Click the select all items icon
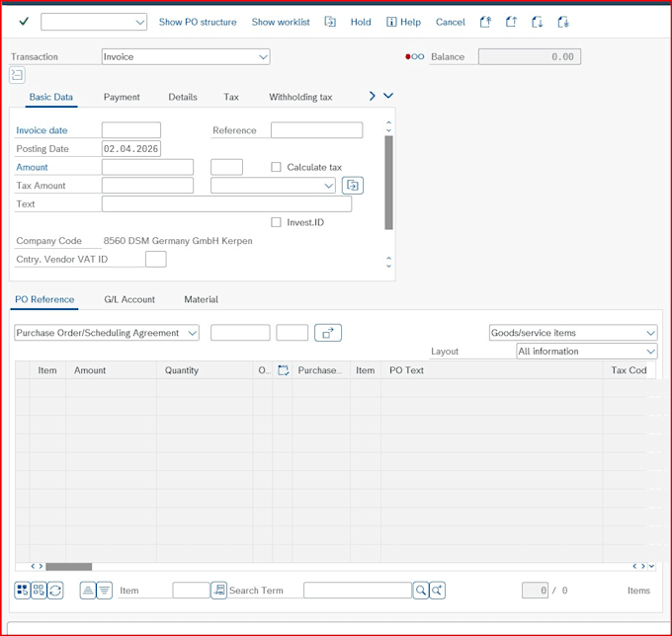The height and width of the screenshot is (636, 672). click(23, 591)
